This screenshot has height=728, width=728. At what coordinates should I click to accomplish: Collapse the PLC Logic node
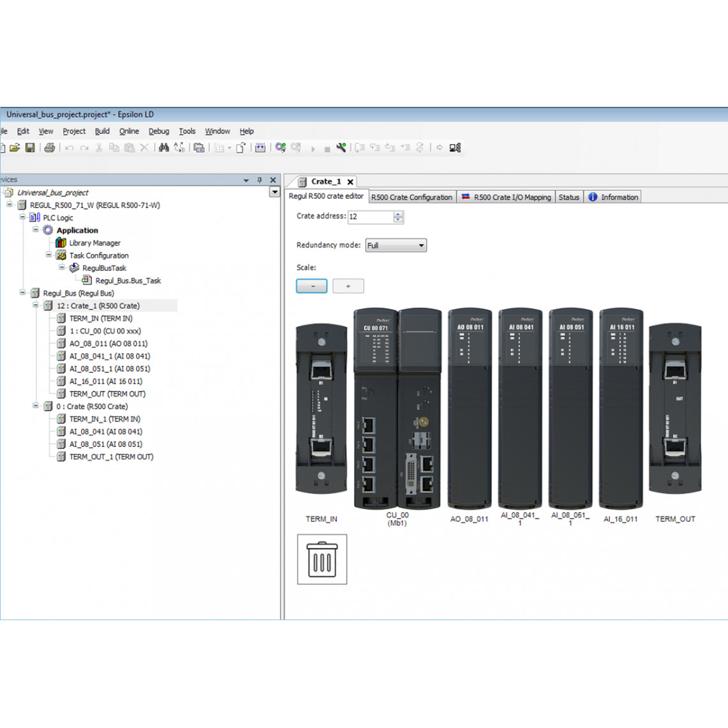(22, 217)
